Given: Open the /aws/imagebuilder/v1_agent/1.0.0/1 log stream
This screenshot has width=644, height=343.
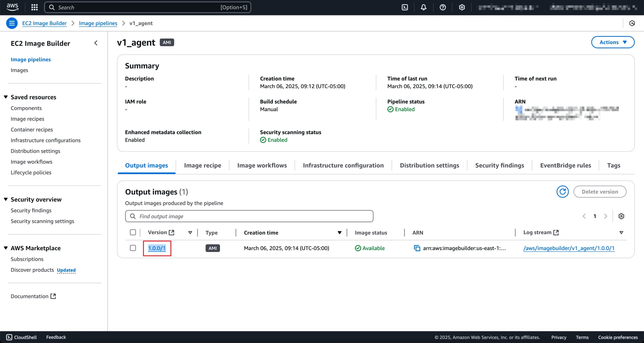Looking at the screenshot, I should pyautogui.click(x=569, y=248).
